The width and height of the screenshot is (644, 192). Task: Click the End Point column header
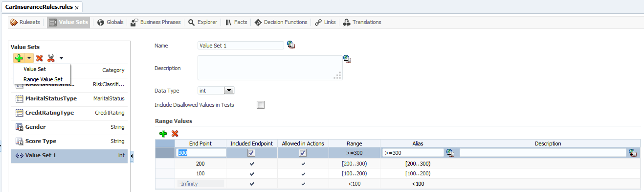(200, 144)
